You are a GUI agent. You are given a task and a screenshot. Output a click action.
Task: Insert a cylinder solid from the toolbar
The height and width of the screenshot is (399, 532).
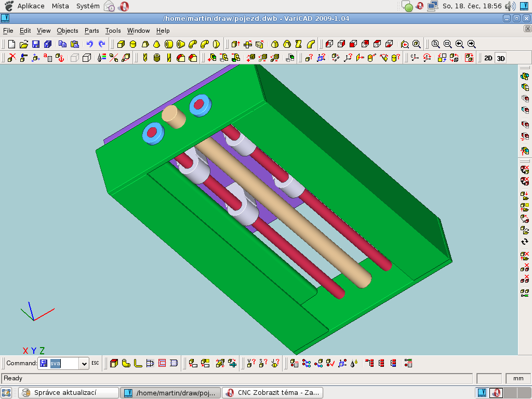[x=132, y=44]
